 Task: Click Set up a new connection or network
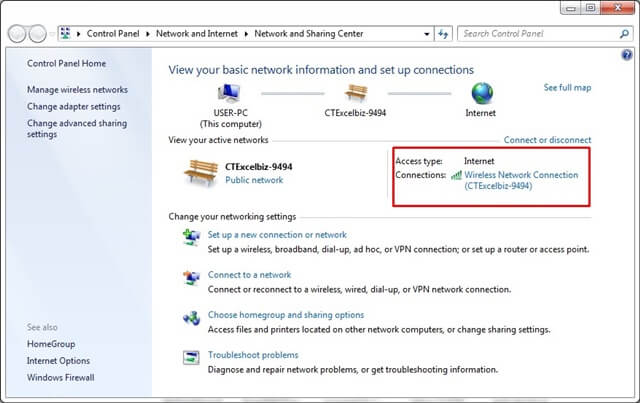point(277,235)
